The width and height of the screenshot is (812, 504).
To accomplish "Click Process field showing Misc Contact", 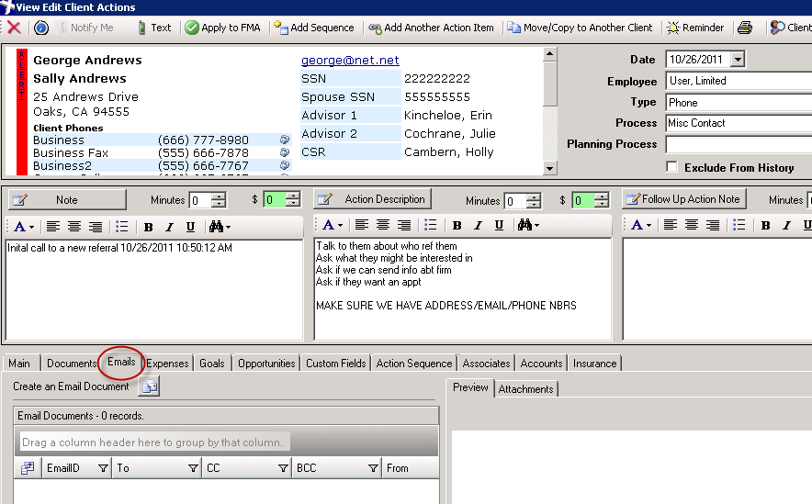I will pyautogui.click(x=739, y=123).
